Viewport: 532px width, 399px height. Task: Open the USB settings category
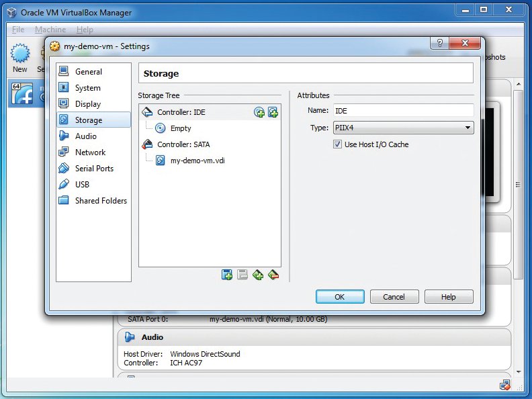(x=82, y=185)
